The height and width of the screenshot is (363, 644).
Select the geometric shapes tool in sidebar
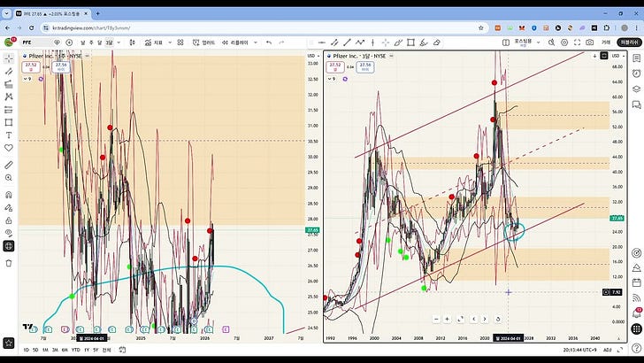9,122
